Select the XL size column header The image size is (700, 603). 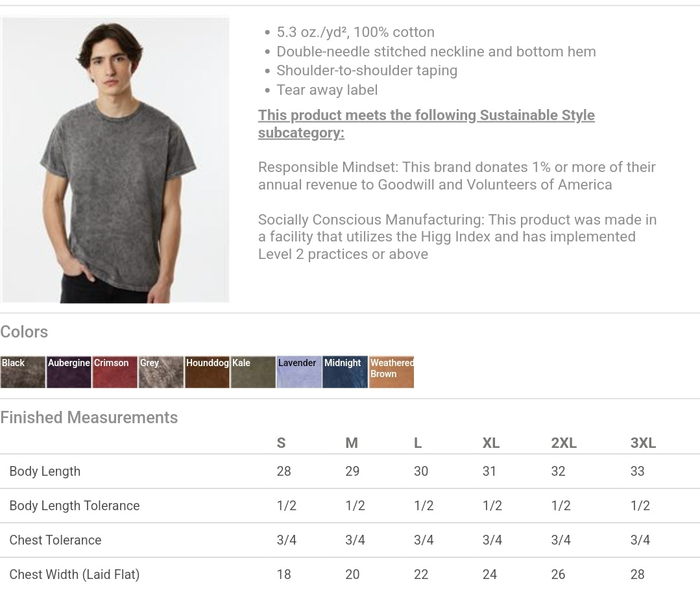491,443
